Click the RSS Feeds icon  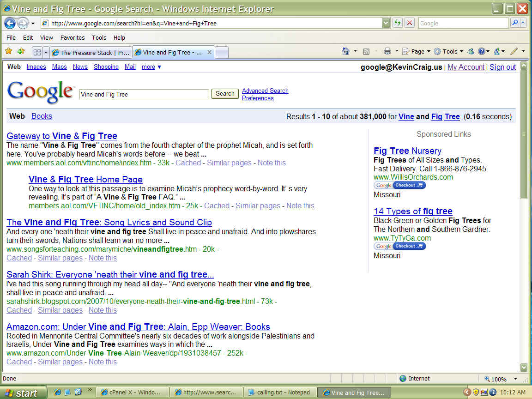click(x=366, y=52)
